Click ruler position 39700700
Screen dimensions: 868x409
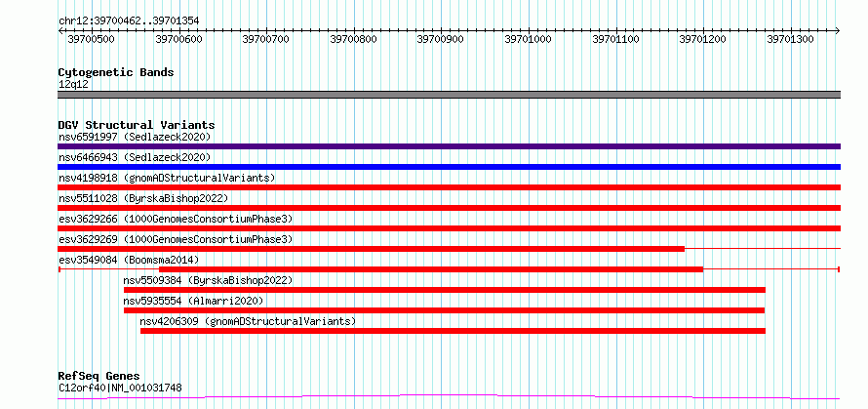[266, 39]
